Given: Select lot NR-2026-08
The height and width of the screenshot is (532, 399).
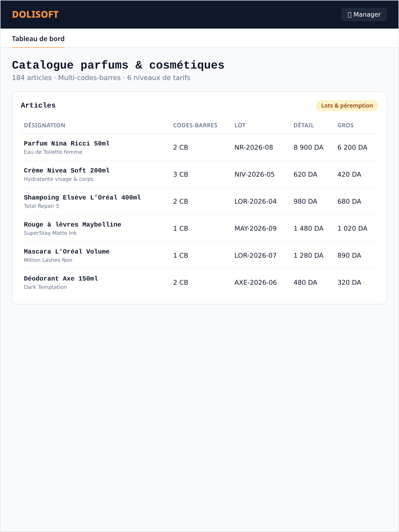Looking at the screenshot, I should (x=254, y=148).
